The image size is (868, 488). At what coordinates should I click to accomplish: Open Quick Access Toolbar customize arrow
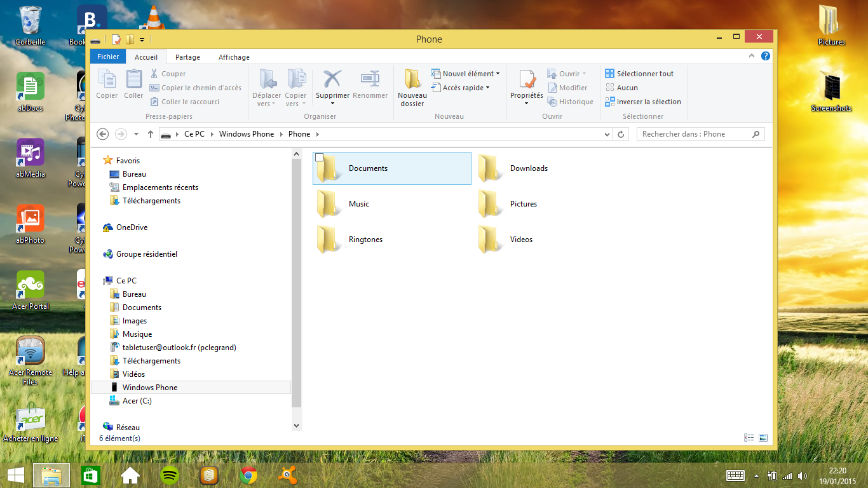coord(142,40)
